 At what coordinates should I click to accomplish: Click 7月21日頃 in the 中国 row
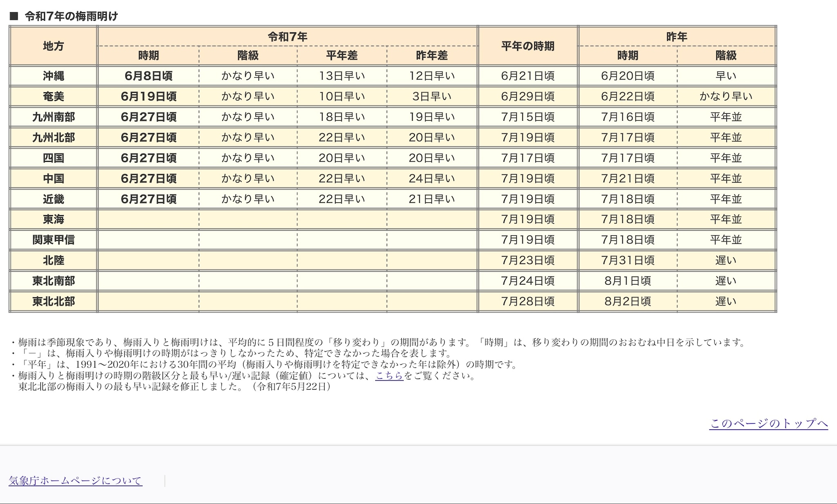click(x=627, y=178)
